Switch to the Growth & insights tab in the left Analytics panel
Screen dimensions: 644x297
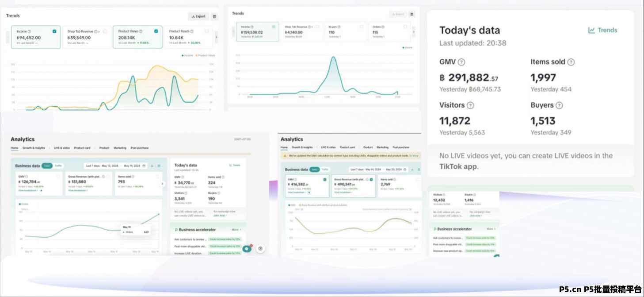pyautogui.click(x=34, y=148)
